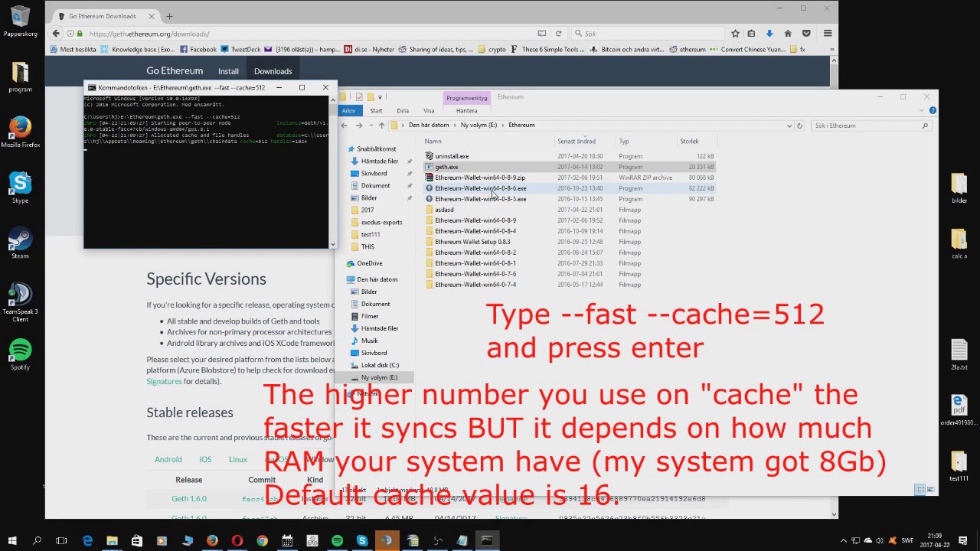Open the recent locations dropdown in Explorer
This screenshot has height=551, width=980.
[371, 126]
